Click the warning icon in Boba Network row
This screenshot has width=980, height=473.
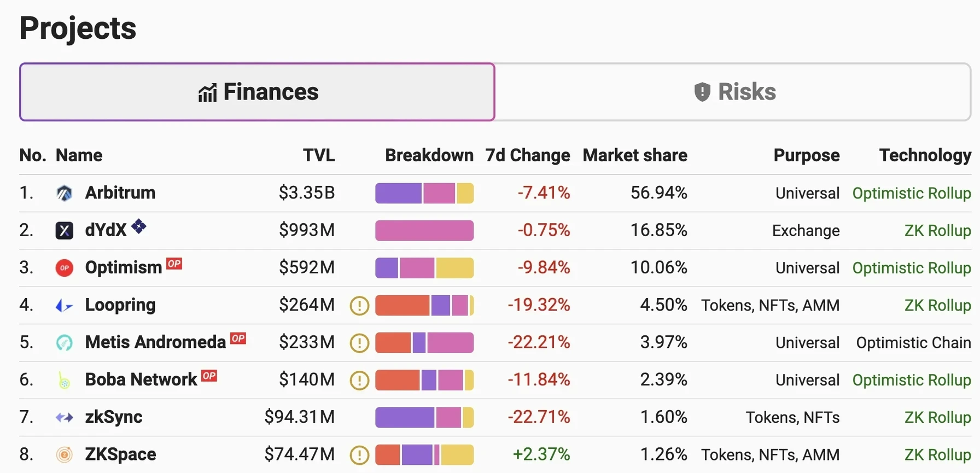(359, 380)
